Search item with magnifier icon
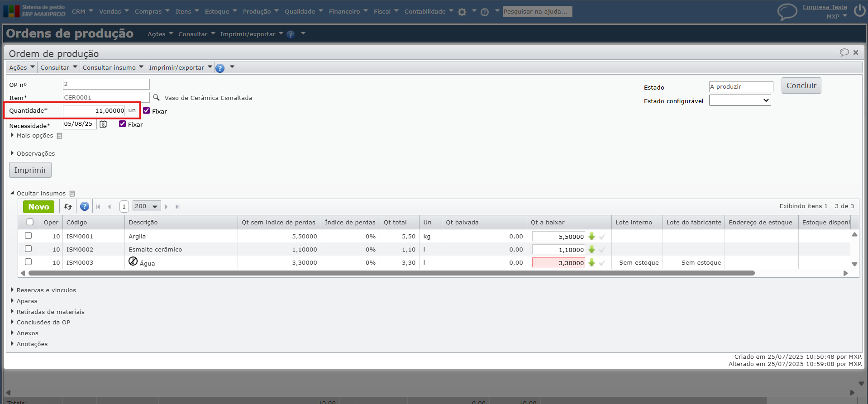This screenshot has height=404, width=868. click(x=156, y=97)
